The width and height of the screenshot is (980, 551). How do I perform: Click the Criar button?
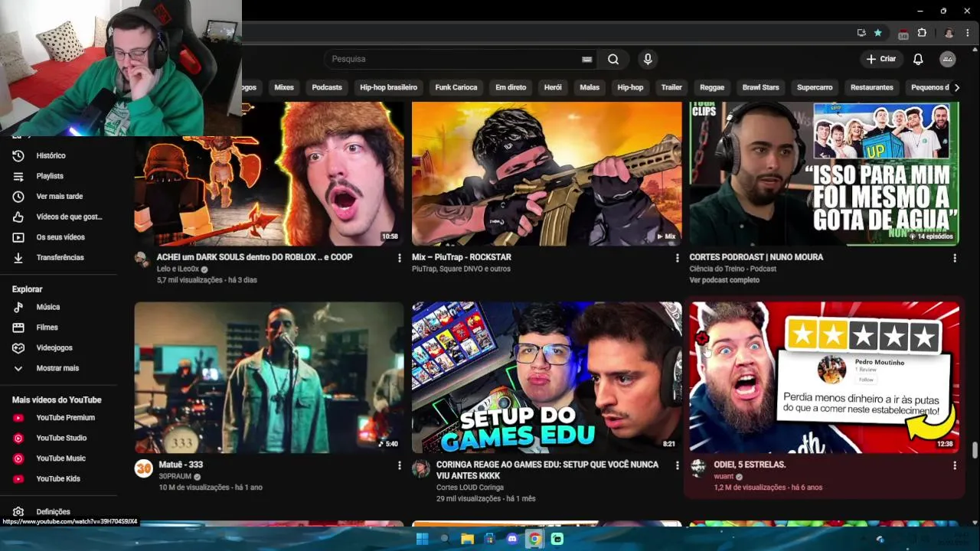click(881, 59)
